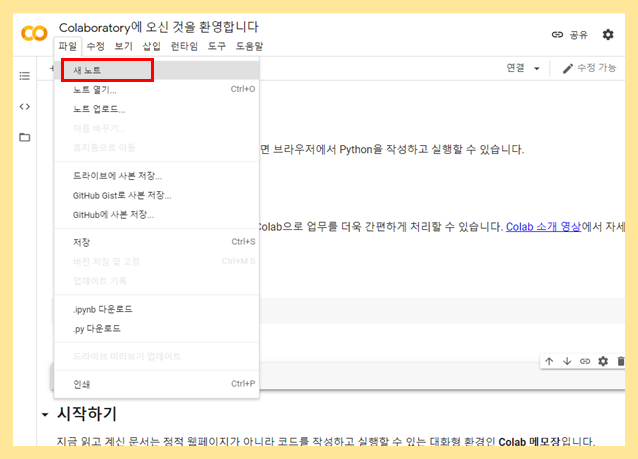Choose .py 다운로드 menu item
Image resolution: width=638 pixels, height=459 pixels.
(x=157, y=329)
